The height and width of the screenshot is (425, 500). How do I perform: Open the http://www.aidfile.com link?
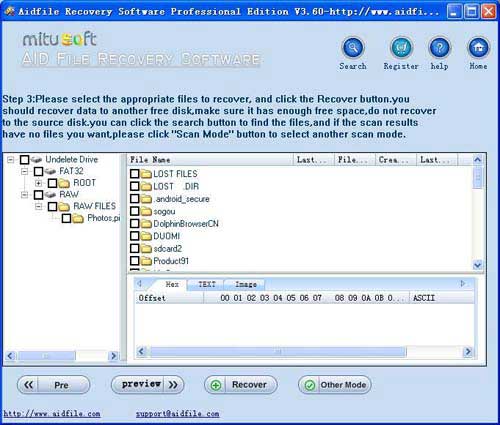coord(52,414)
